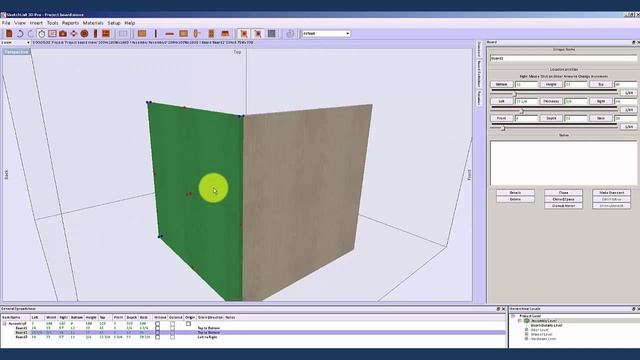Collapse the Project Level tree node
Image resolution: width=640 pixels, height=360 pixels.
tap(513, 316)
